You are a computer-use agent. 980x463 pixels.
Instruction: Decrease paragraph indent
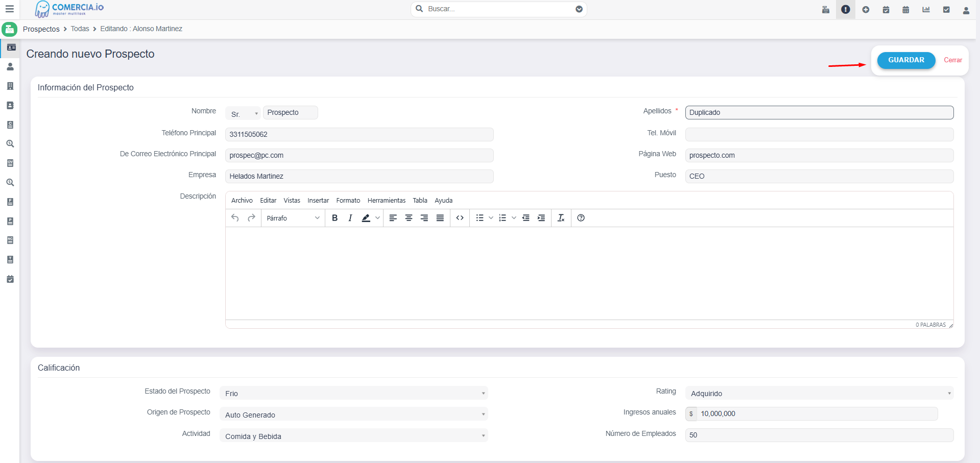(525, 218)
